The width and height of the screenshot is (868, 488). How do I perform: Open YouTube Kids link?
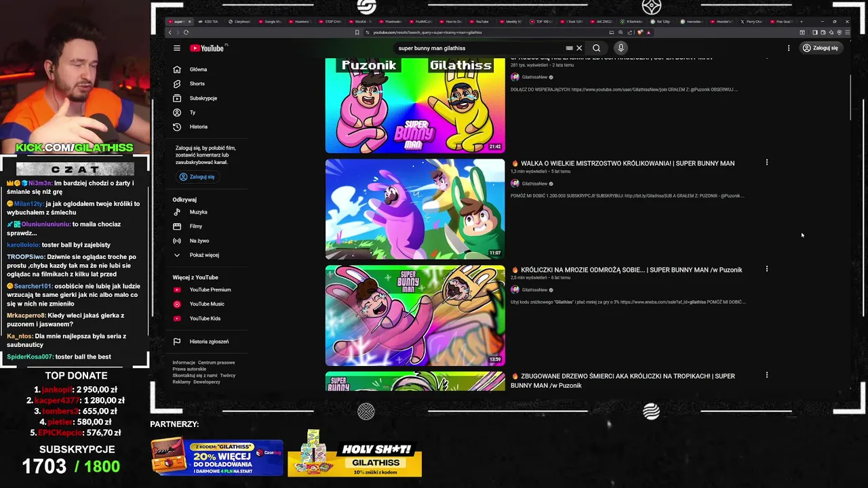(x=203, y=319)
